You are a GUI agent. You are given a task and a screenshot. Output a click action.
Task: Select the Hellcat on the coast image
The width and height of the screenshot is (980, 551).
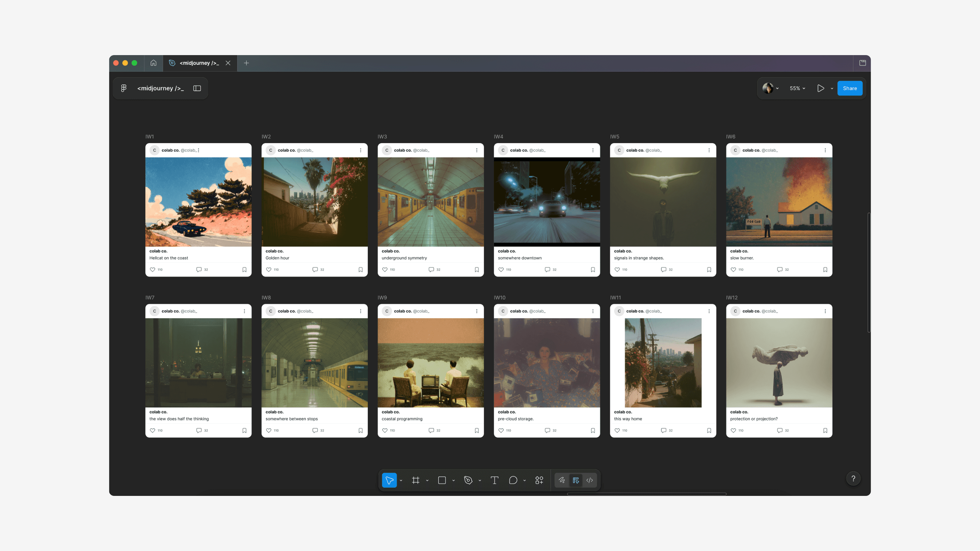tap(198, 202)
